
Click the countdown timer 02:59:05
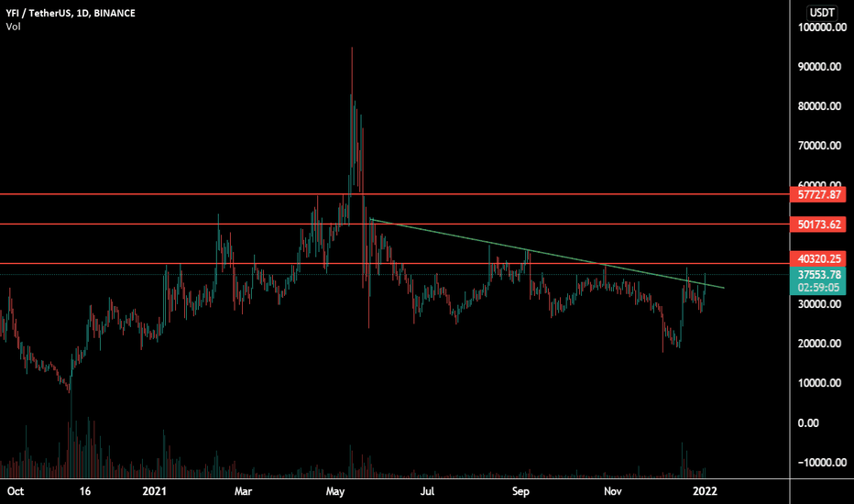click(x=818, y=288)
